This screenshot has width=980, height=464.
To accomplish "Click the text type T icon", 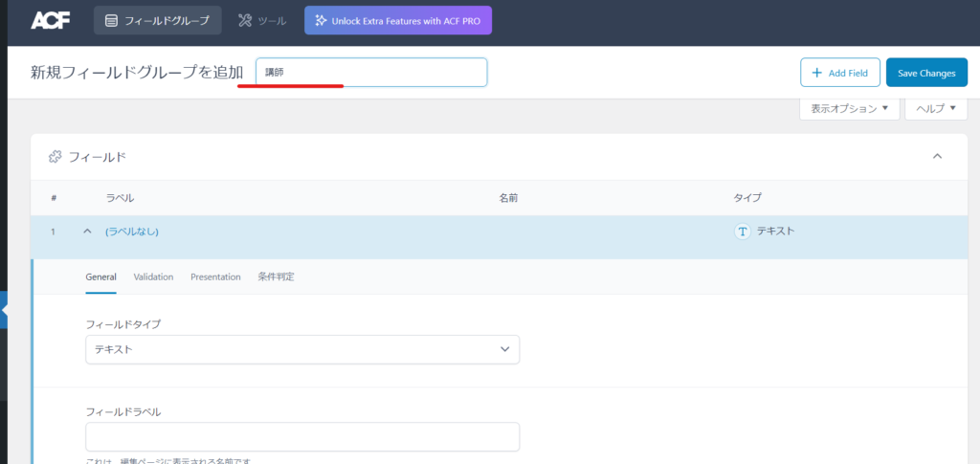I will [742, 232].
